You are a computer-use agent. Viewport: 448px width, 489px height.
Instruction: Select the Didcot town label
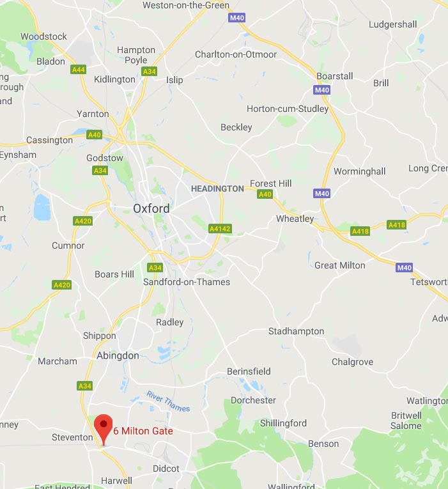(x=166, y=469)
